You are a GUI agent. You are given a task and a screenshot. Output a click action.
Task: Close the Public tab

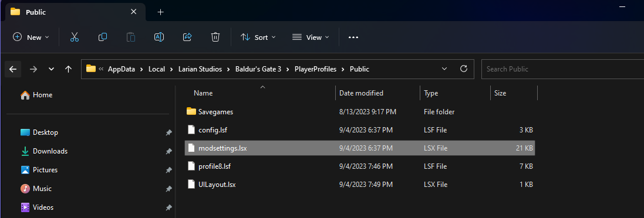click(133, 12)
